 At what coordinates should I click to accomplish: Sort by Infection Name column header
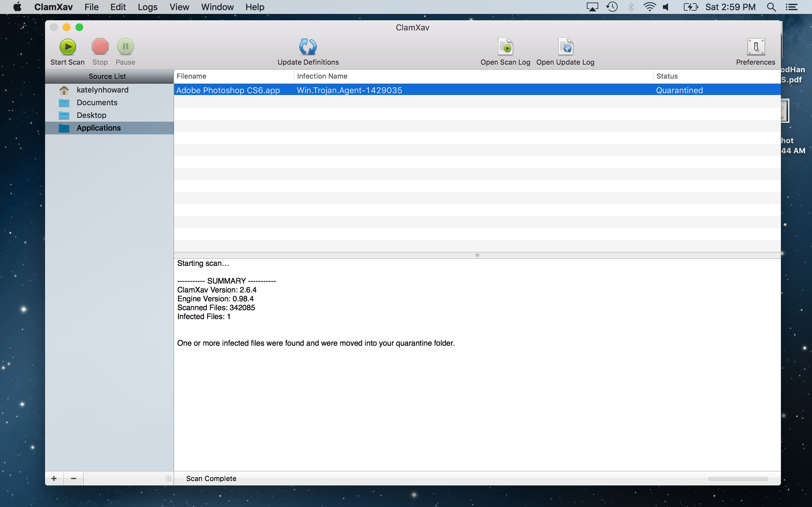(x=322, y=76)
